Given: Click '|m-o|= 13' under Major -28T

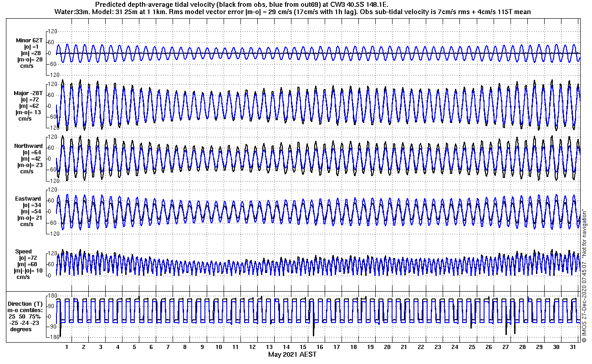Looking at the screenshot, I should pyautogui.click(x=29, y=112).
